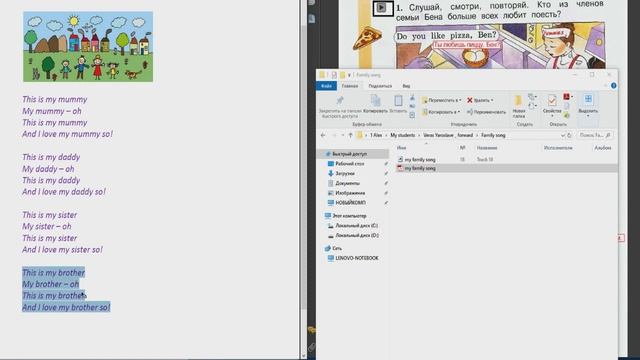Open Локальный диск (C:)

coord(356,226)
